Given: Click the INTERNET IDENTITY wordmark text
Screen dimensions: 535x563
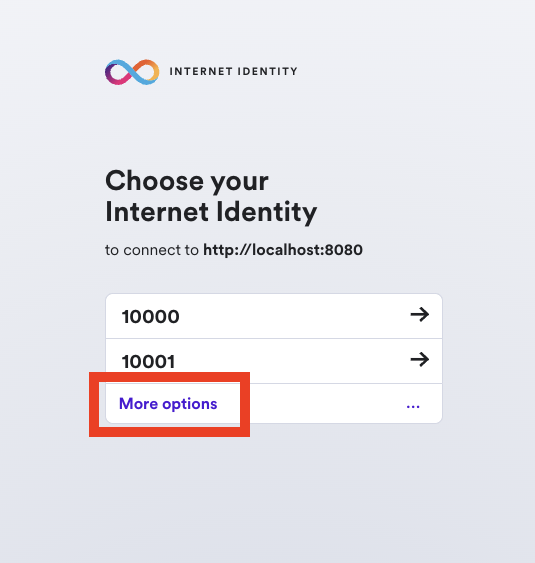Looking at the screenshot, I should click(233, 71).
